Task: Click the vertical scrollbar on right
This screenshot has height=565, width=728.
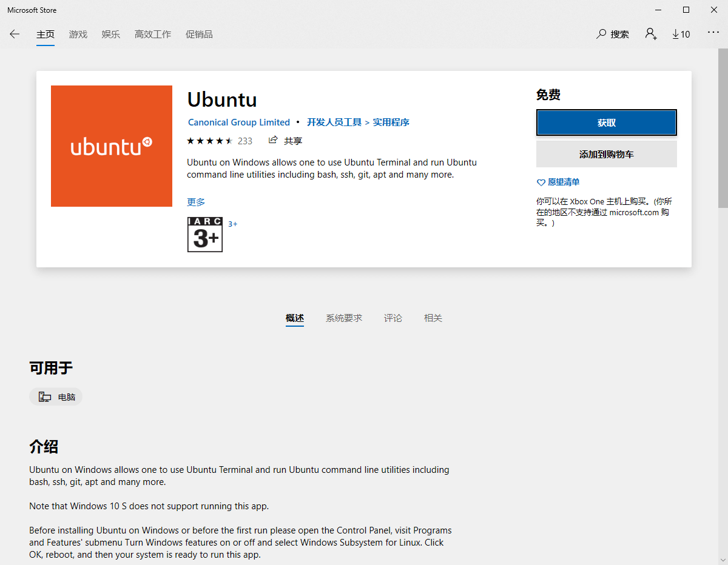Action: click(x=723, y=129)
